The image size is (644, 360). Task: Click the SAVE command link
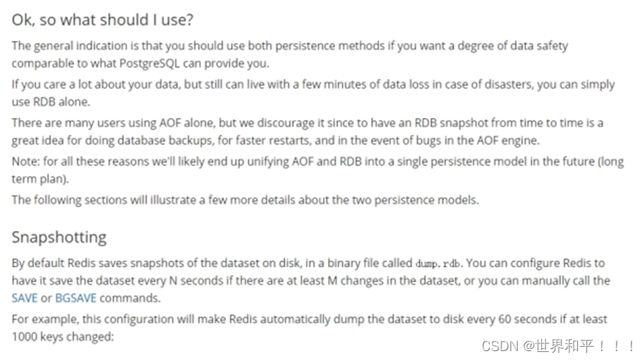pyautogui.click(x=24, y=298)
